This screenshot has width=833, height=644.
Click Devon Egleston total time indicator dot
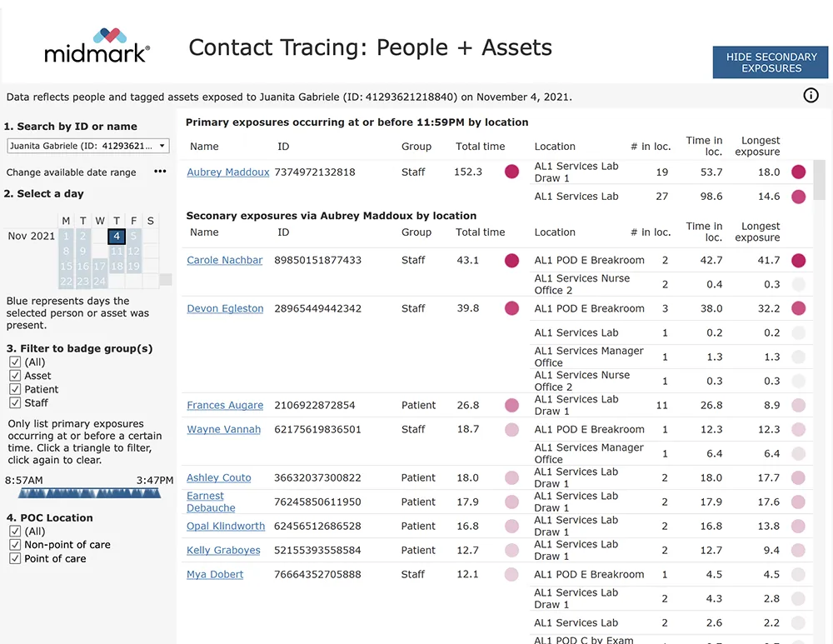tap(511, 308)
